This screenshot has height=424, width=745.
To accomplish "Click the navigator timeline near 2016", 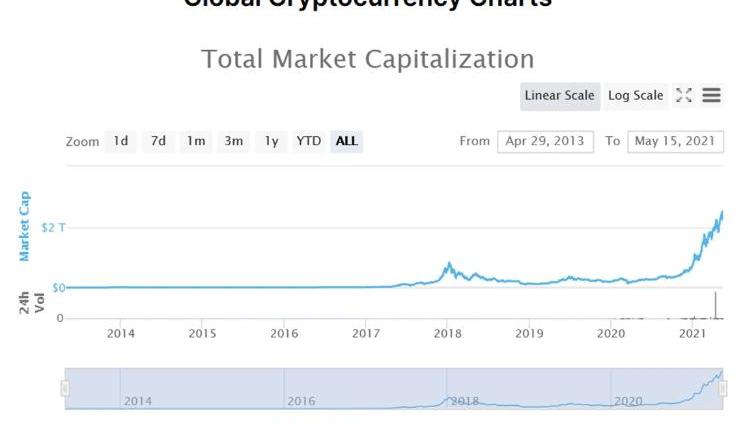I will click(x=301, y=400).
